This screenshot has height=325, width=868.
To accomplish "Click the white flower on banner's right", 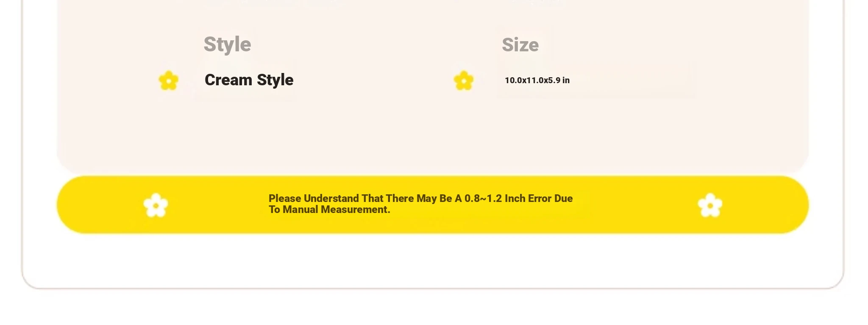I will point(710,205).
